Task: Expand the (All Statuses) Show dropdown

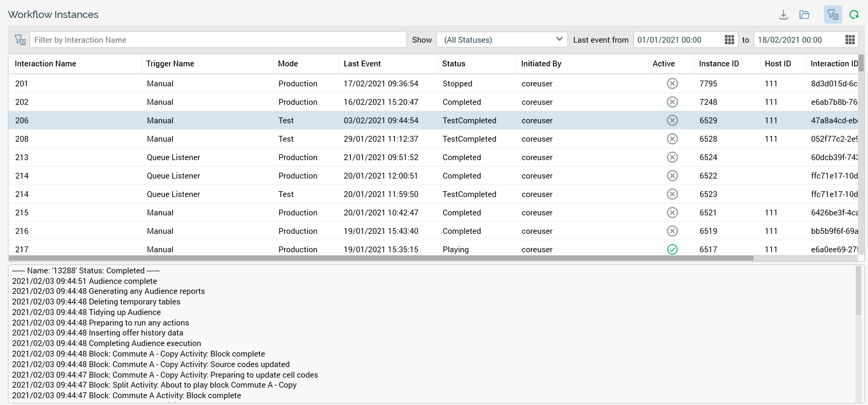Action: pos(502,40)
